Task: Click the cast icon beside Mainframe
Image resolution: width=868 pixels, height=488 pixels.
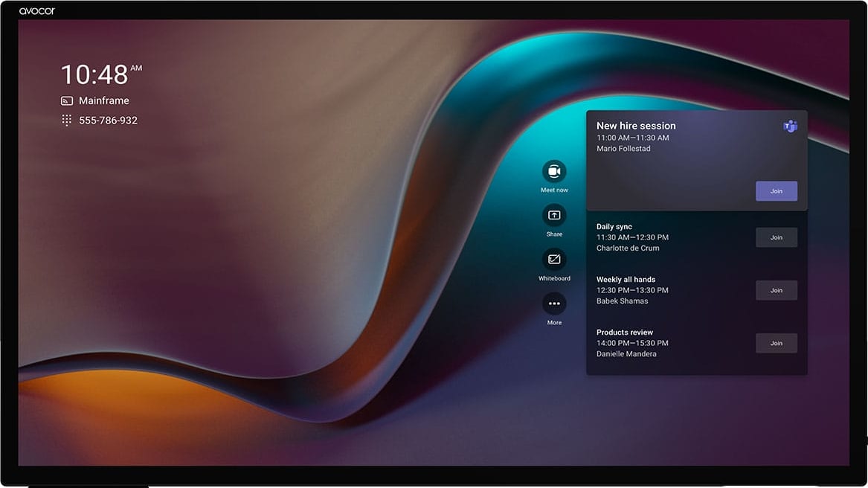Action: coord(66,101)
